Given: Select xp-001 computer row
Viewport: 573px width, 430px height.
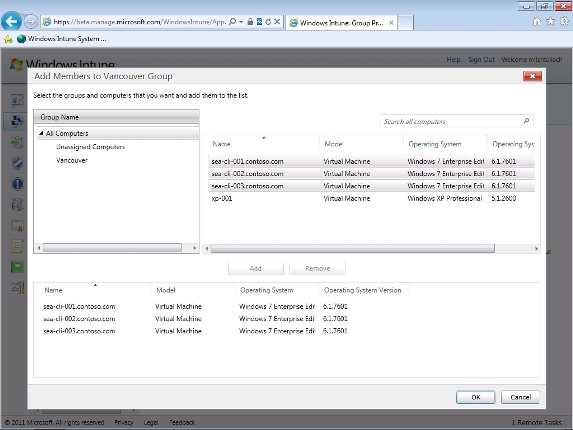Looking at the screenshot, I should [x=372, y=198].
